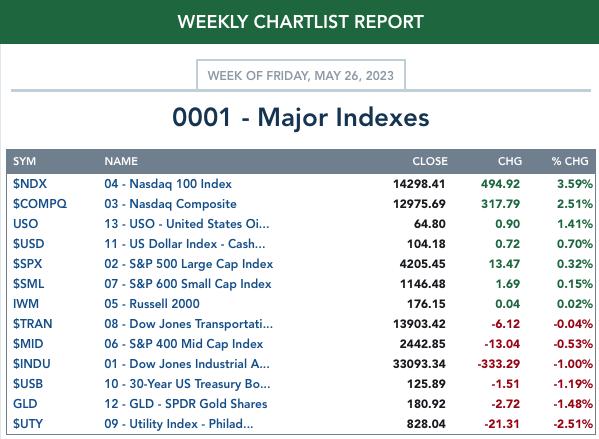Sort table by the SYM column header

tap(24, 161)
